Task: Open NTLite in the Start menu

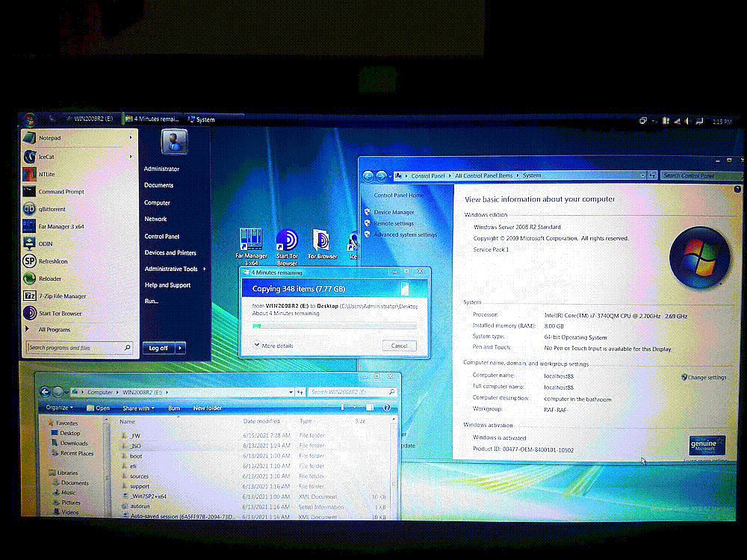Action: [x=78, y=174]
